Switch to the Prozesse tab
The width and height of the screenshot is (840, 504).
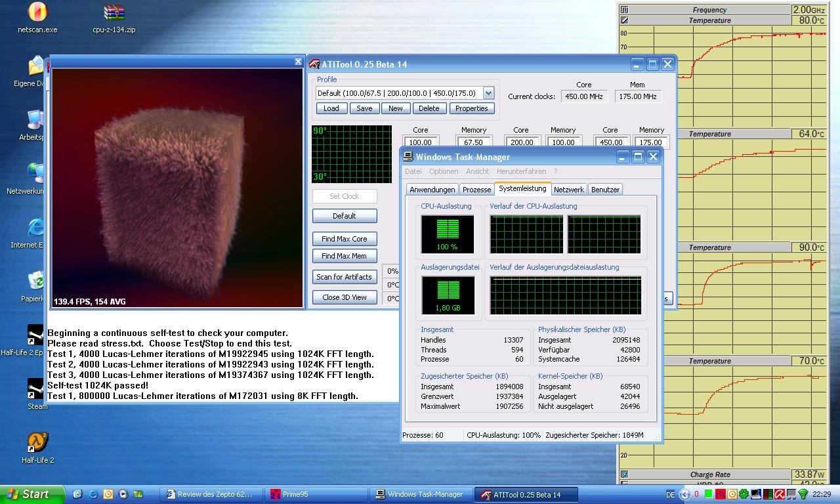(x=476, y=190)
